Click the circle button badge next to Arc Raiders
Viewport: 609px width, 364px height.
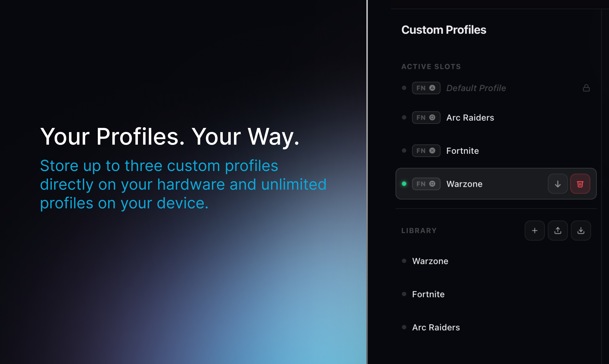433,118
